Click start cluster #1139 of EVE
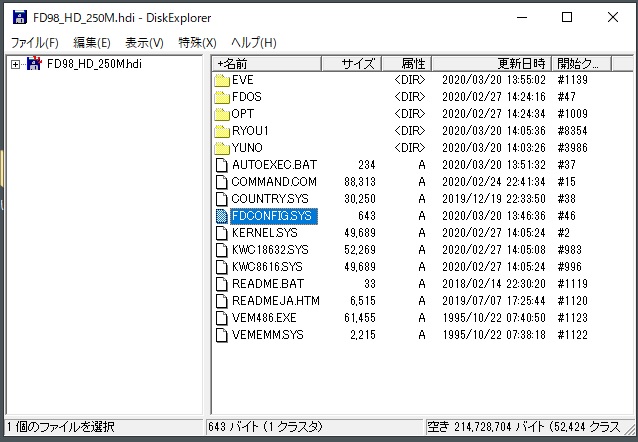638x442 pixels. click(572, 80)
